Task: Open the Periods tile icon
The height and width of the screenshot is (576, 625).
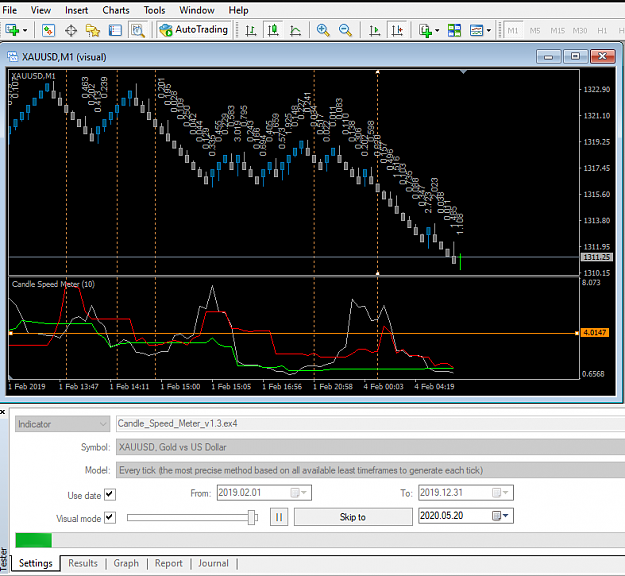Action: (454, 30)
